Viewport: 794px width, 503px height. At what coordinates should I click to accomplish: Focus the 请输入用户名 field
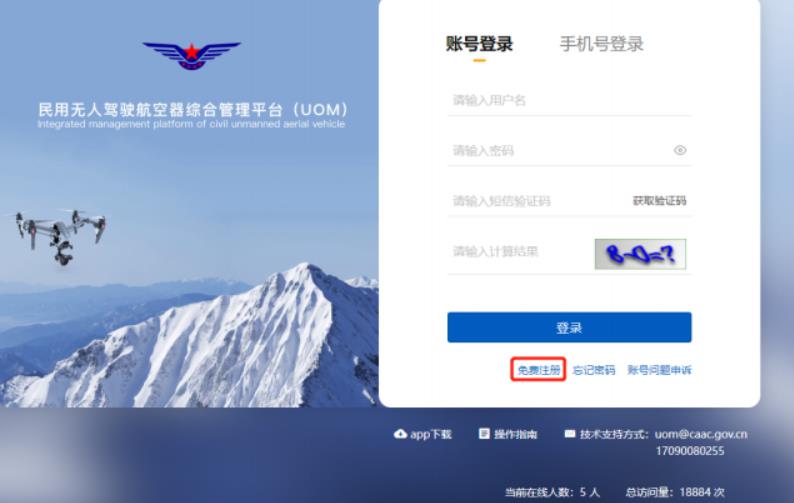click(569, 100)
